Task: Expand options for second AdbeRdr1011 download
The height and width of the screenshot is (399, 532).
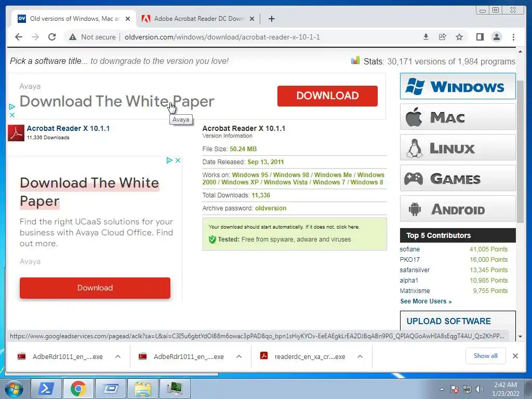Action: (x=239, y=356)
